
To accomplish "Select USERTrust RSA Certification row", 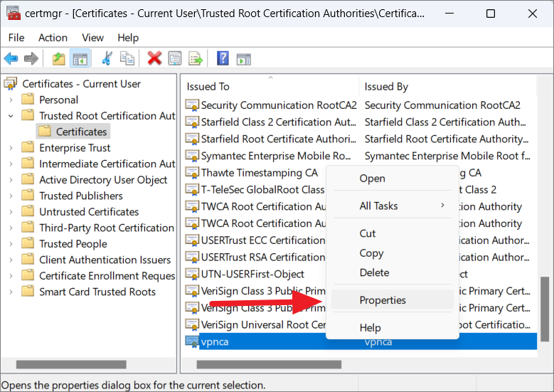I will tap(255, 258).
